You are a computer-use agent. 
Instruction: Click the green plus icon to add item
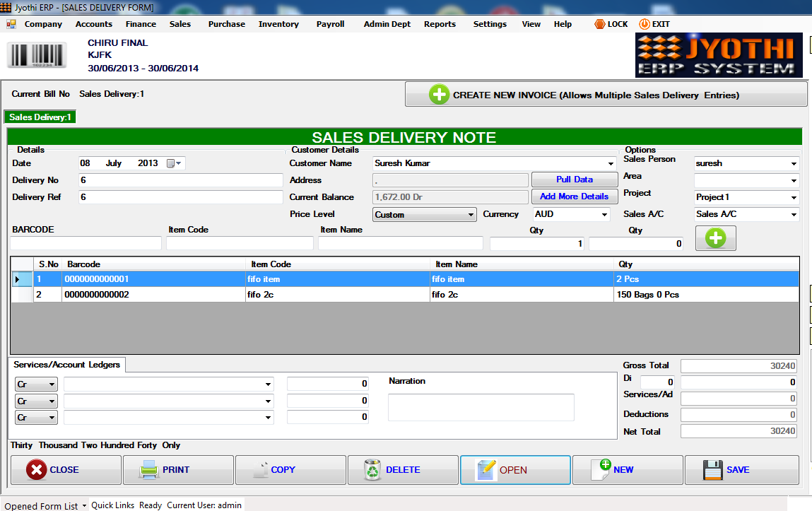715,238
